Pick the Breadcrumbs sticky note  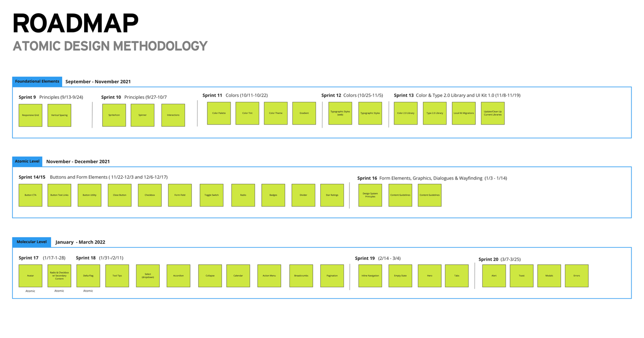[x=301, y=276]
